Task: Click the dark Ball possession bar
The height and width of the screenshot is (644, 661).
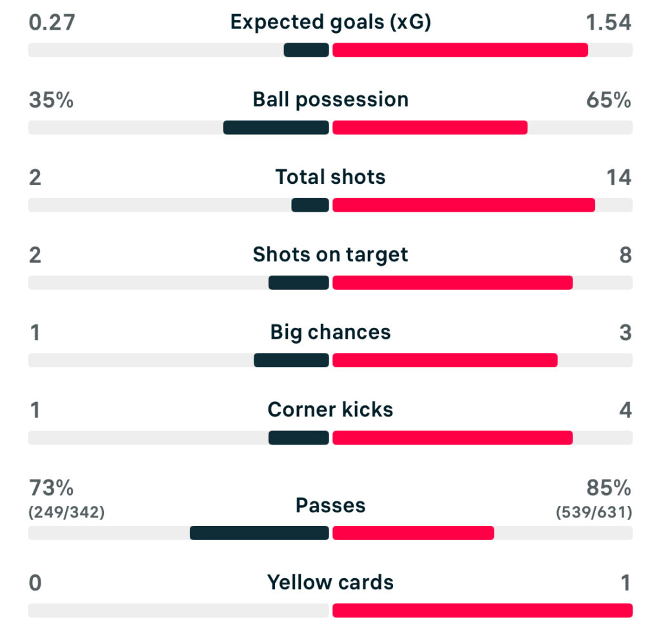Action: [x=276, y=128]
